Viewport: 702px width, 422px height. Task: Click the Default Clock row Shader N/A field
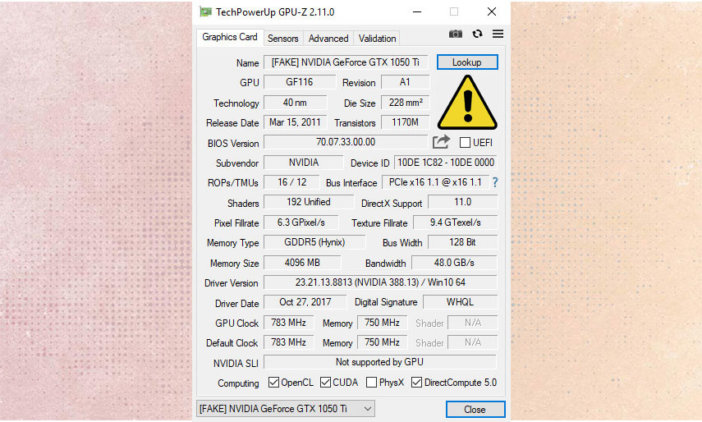[x=473, y=342]
